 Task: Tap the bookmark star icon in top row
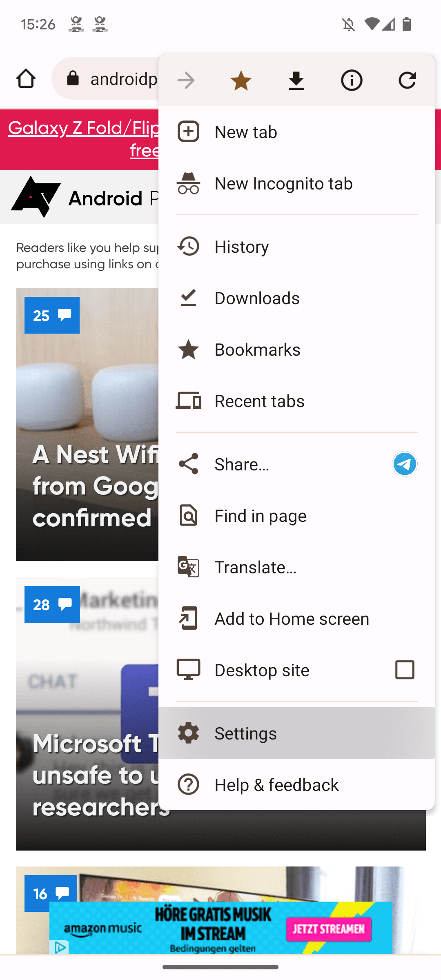[x=241, y=80]
